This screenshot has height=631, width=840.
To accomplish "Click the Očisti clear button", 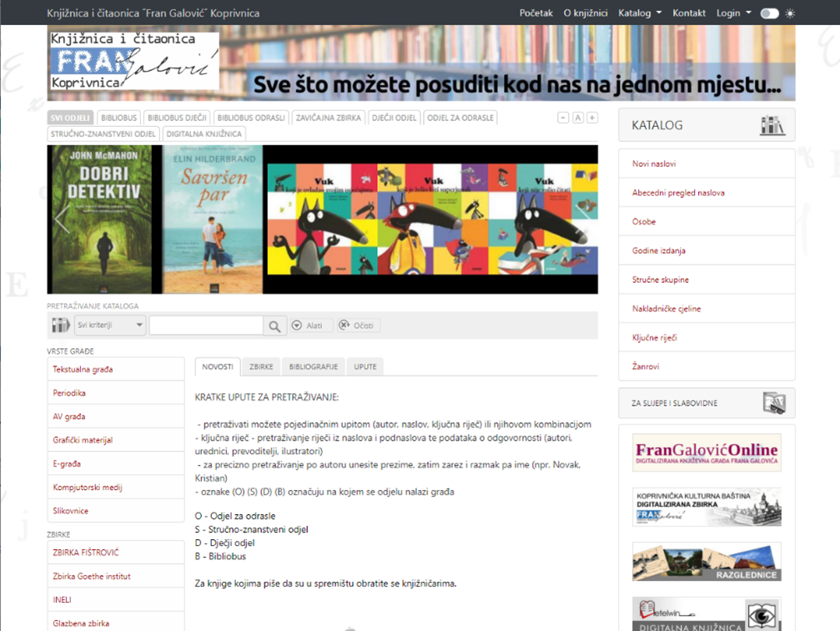I will [359, 325].
